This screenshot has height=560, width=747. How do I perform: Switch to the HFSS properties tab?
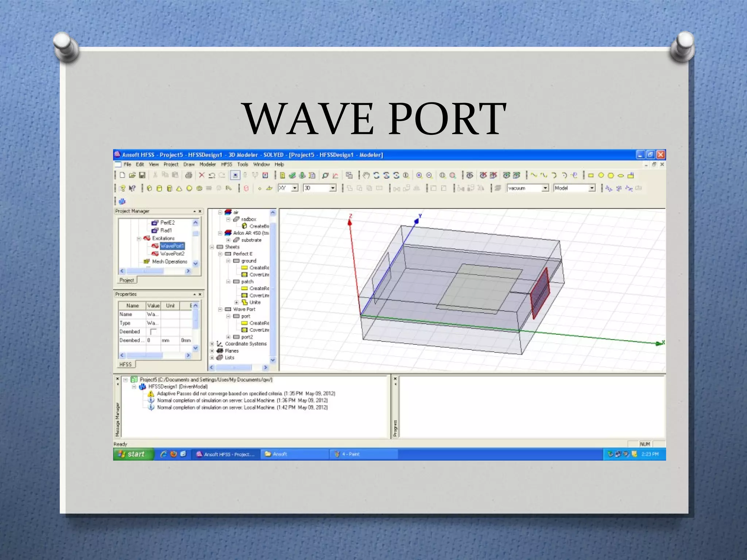pyautogui.click(x=125, y=364)
